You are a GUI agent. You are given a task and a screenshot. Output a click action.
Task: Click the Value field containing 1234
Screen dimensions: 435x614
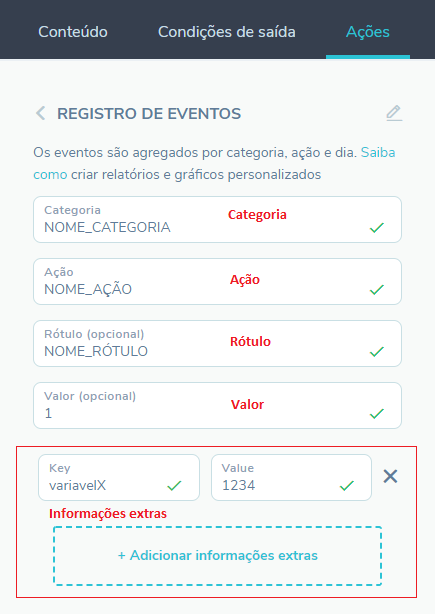[291, 477]
